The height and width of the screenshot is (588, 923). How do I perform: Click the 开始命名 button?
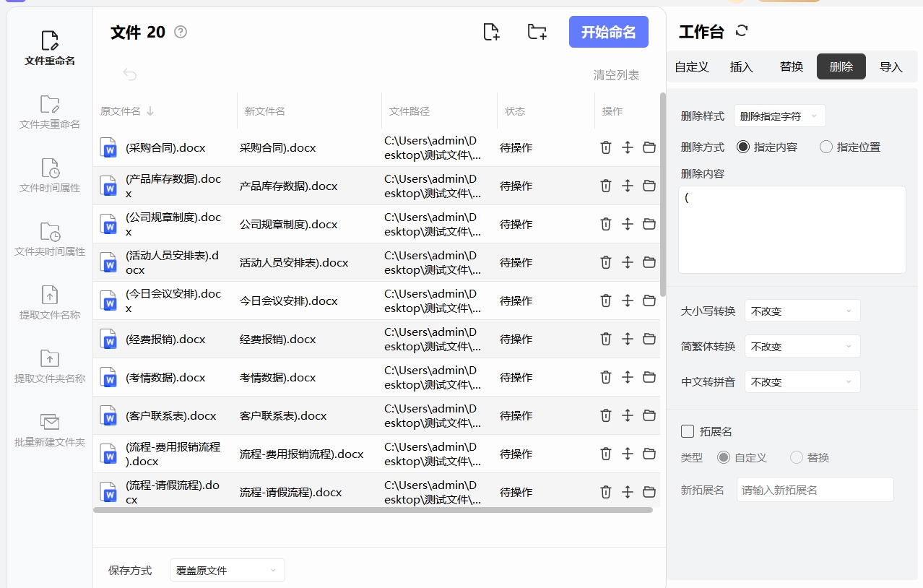coord(609,32)
